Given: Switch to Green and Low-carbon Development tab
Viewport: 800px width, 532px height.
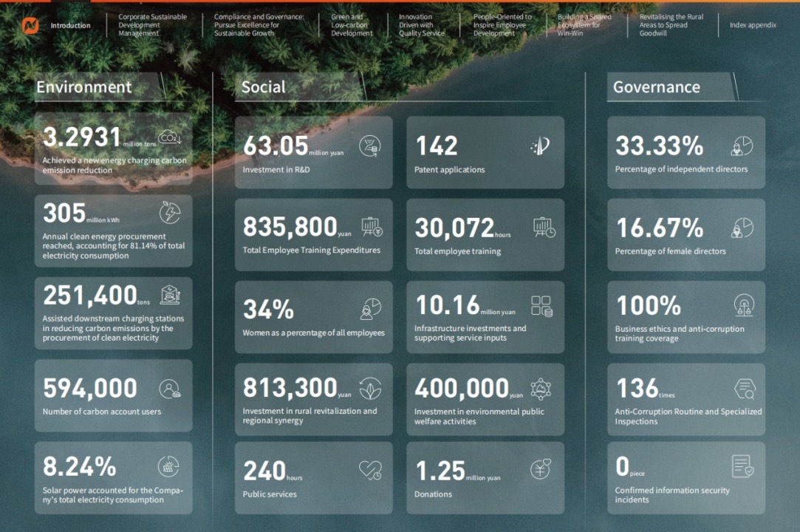Looking at the screenshot, I should [x=352, y=25].
